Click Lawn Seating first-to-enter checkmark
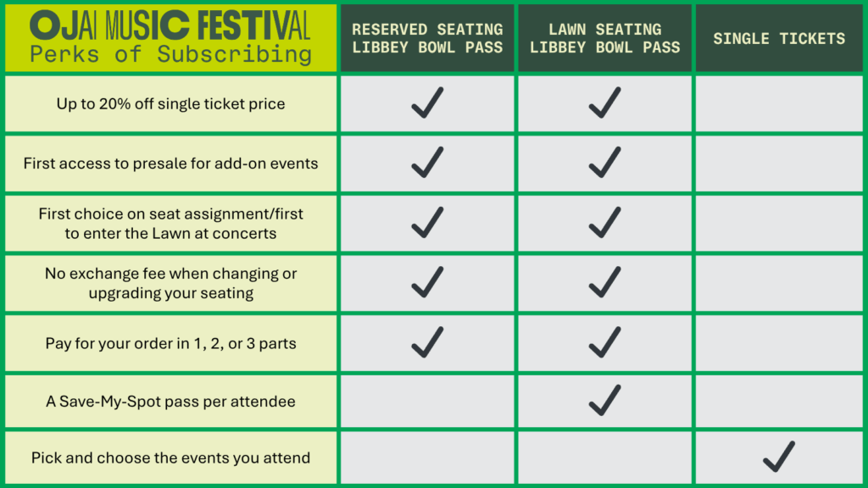The height and width of the screenshot is (488, 868). (604, 222)
